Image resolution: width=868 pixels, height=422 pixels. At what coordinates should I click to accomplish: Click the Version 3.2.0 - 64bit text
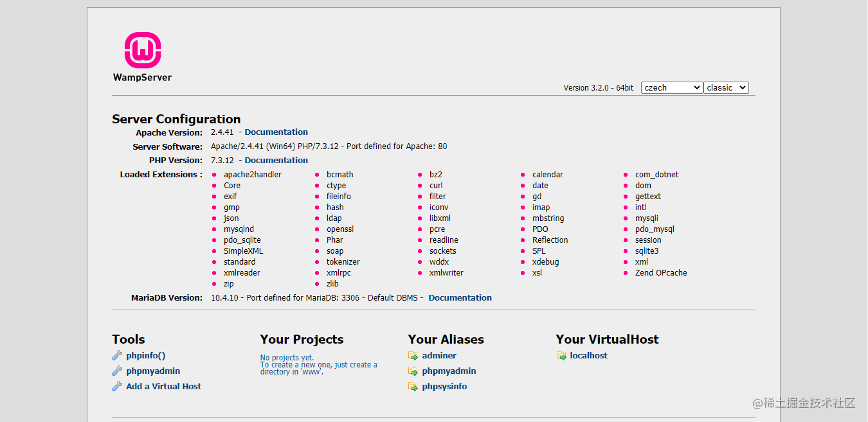pyautogui.click(x=599, y=88)
